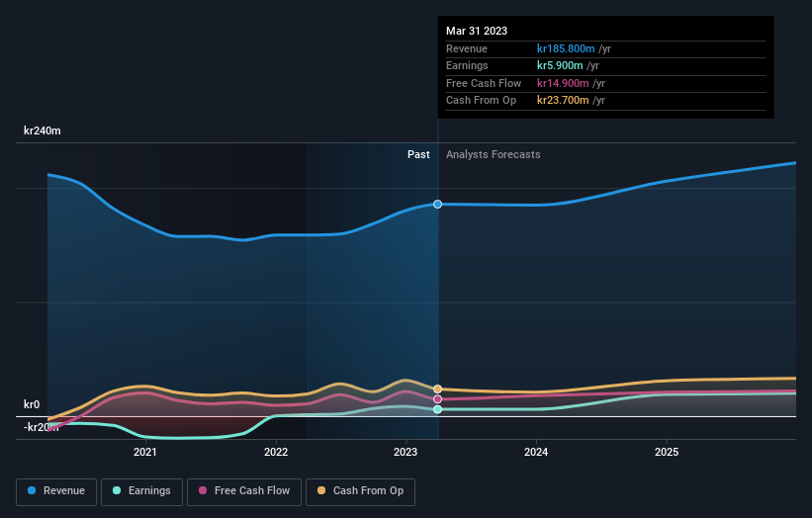Click the Revenue row label in tooltip

click(467, 48)
